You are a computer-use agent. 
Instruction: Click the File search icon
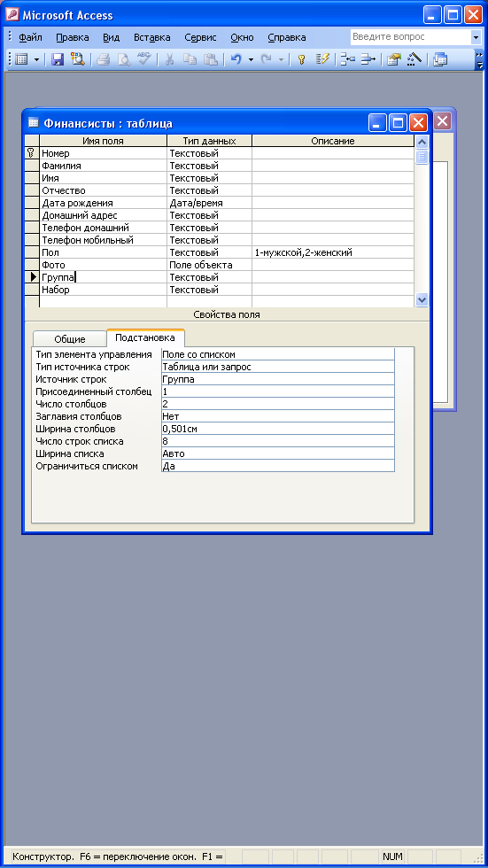pos(76,59)
